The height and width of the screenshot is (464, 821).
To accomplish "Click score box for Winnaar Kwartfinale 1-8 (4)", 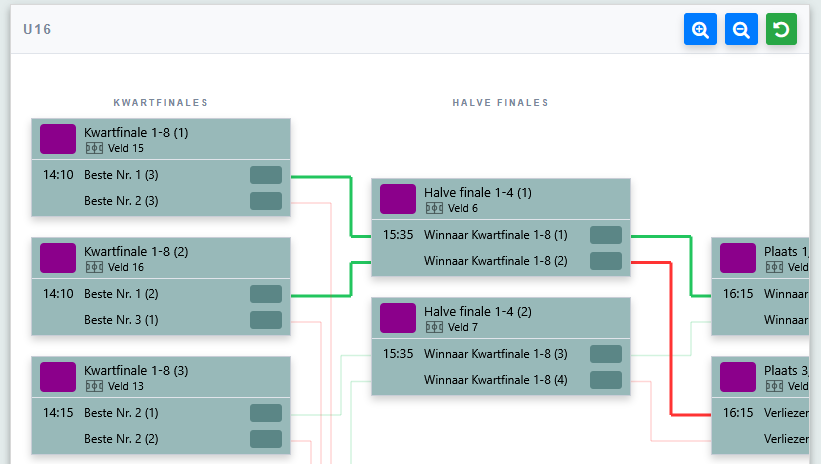I will point(606,380).
